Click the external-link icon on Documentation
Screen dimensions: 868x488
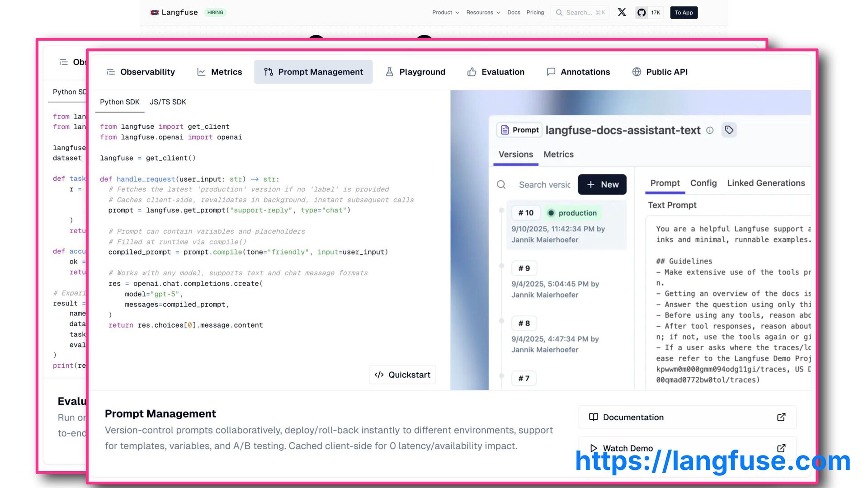pos(781,417)
